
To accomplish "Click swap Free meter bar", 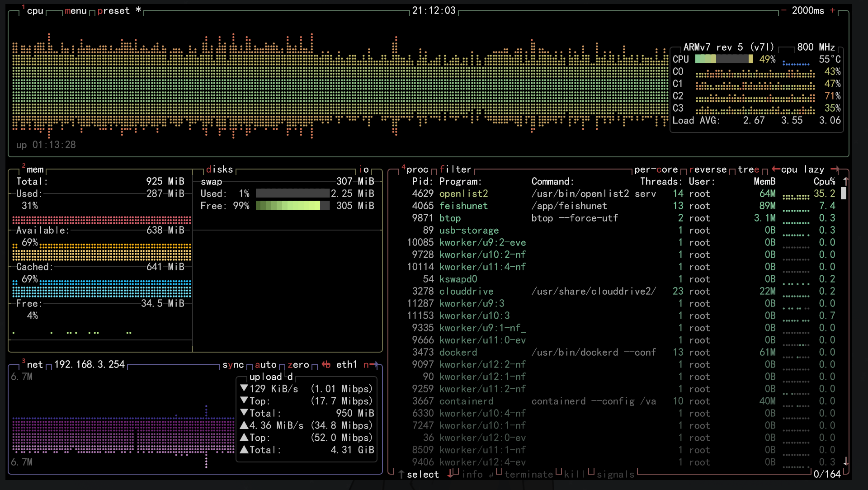I will [292, 206].
